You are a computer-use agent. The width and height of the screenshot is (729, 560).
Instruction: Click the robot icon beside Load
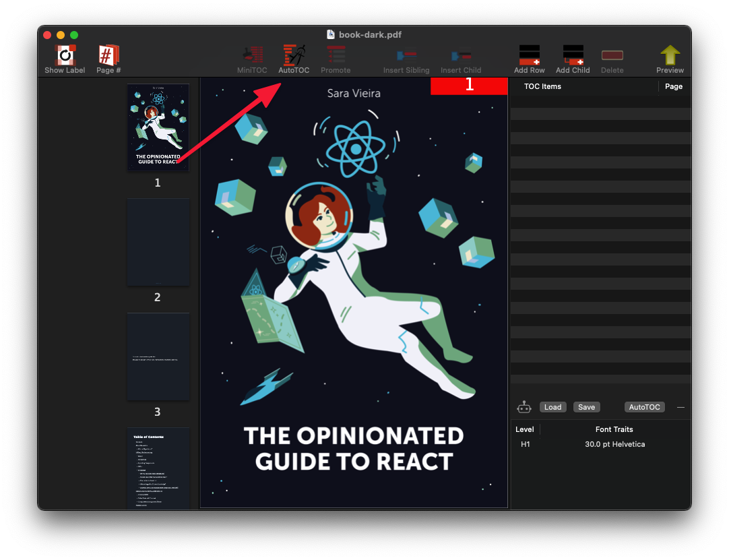(524, 408)
